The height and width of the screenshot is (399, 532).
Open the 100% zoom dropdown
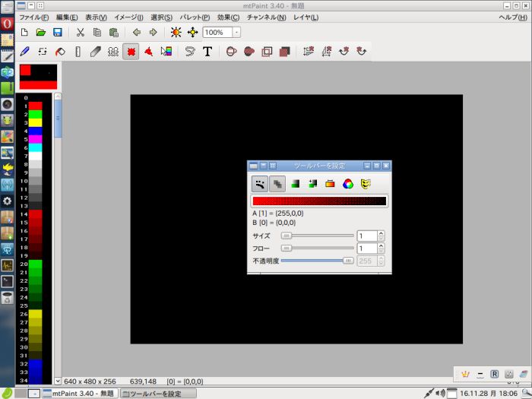[x=236, y=33]
